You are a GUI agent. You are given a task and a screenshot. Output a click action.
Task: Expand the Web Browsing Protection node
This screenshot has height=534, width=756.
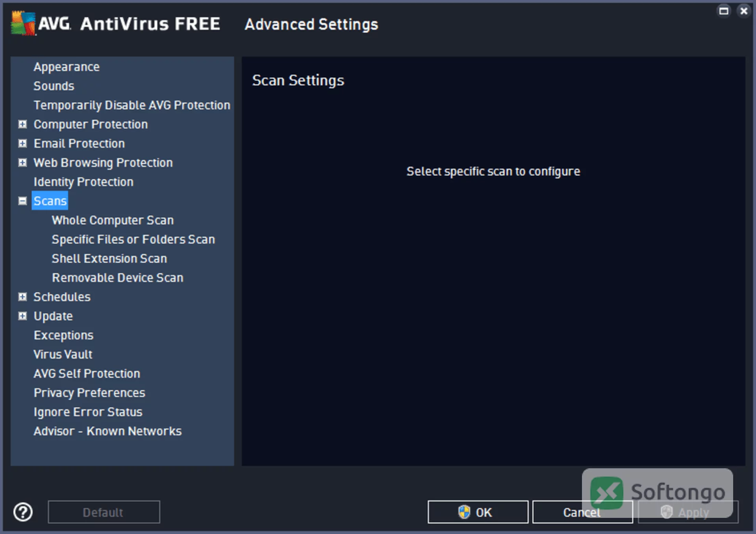23,163
